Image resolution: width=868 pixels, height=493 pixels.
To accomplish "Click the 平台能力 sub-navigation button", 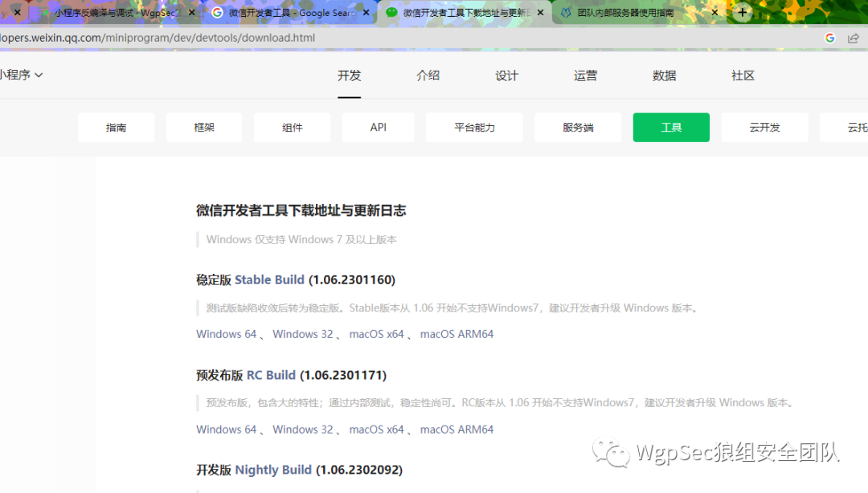I will (474, 127).
